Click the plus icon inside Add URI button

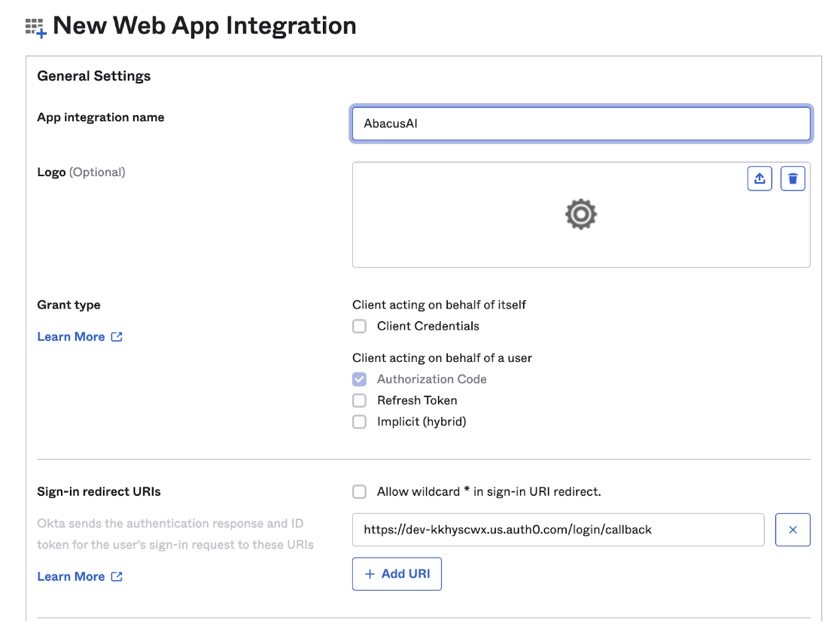tap(370, 573)
